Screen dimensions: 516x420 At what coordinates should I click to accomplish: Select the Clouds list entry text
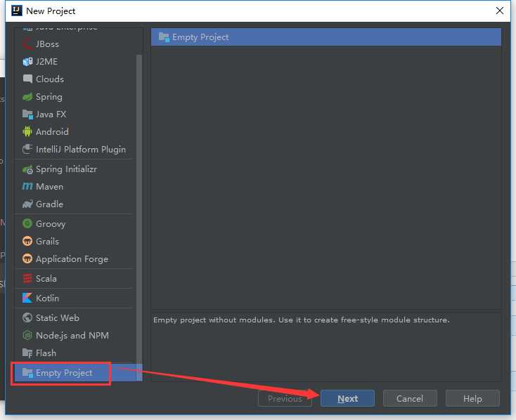pos(50,79)
